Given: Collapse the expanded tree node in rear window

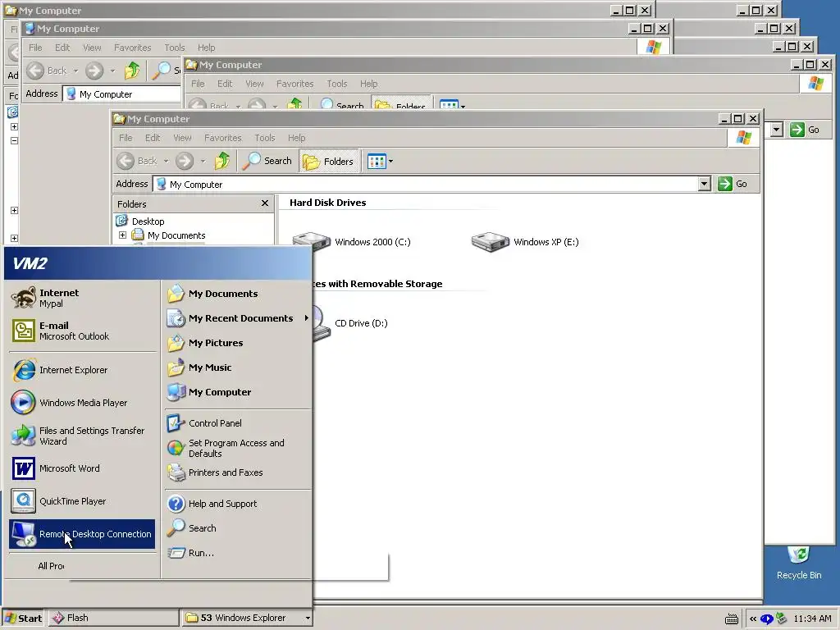Looking at the screenshot, I should coord(15,140).
